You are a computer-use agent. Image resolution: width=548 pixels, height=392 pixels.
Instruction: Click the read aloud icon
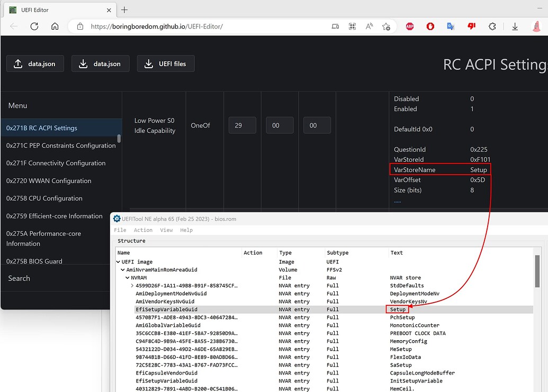369,26
